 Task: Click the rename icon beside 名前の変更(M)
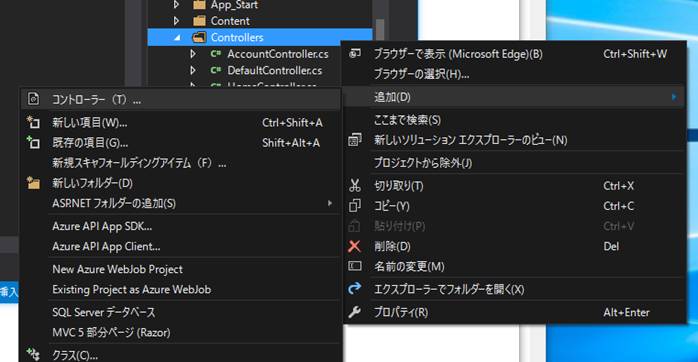point(355,266)
